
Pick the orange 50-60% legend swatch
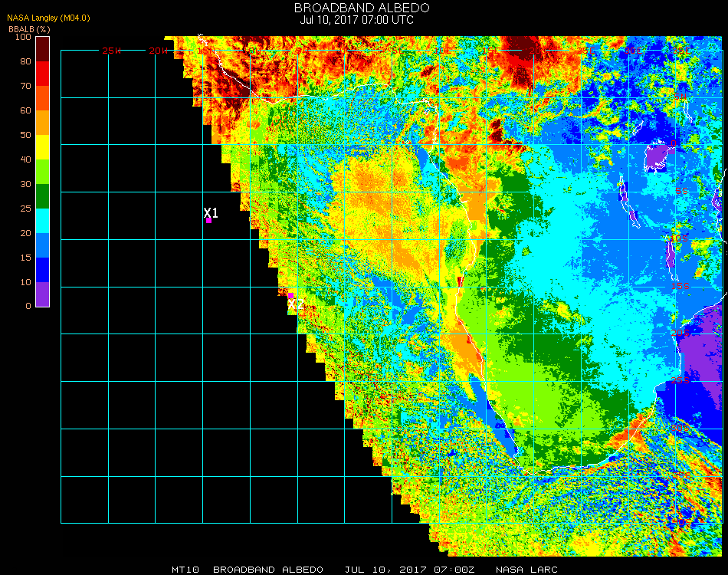(x=43, y=123)
